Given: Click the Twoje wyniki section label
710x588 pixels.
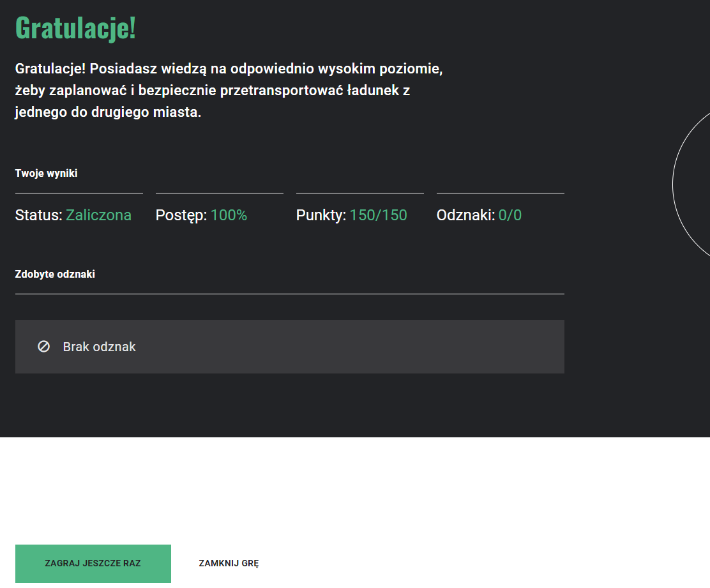Looking at the screenshot, I should [47, 173].
